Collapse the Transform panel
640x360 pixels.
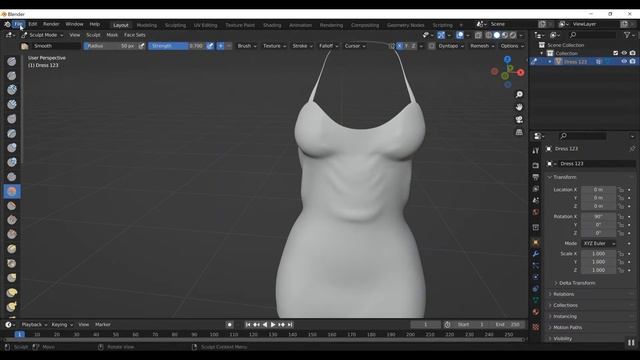(x=563, y=177)
